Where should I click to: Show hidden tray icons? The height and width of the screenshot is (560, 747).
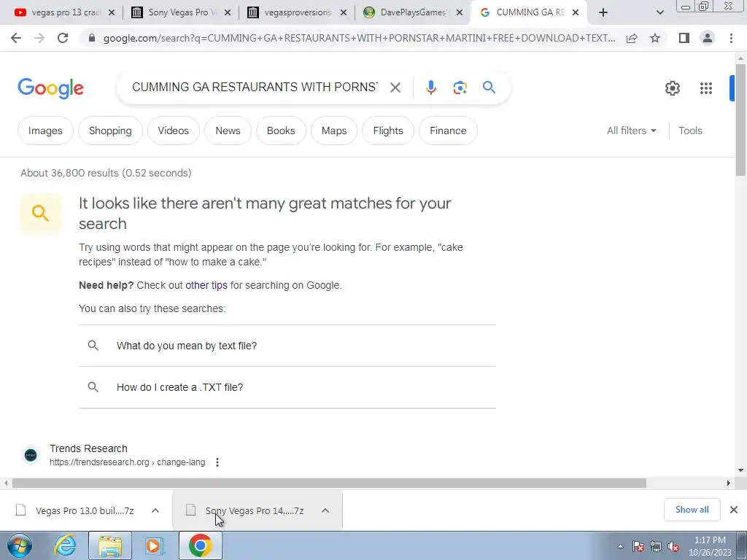tap(620, 547)
